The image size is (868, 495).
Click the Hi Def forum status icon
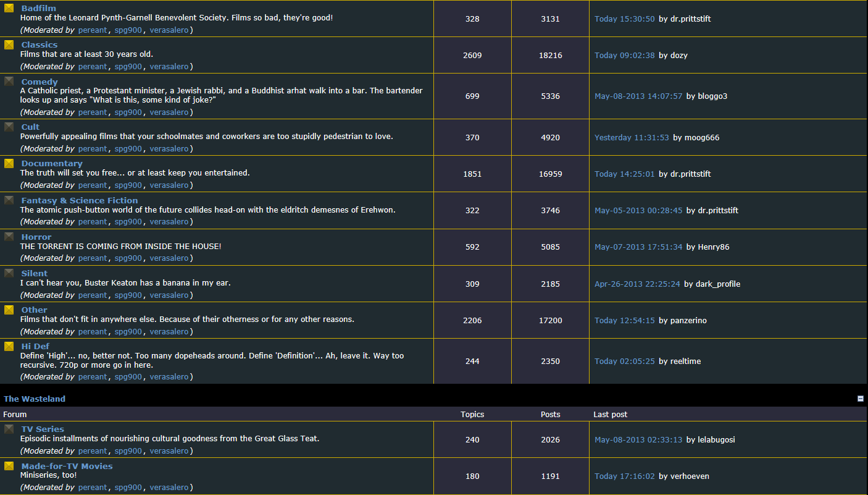[x=9, y=346]
